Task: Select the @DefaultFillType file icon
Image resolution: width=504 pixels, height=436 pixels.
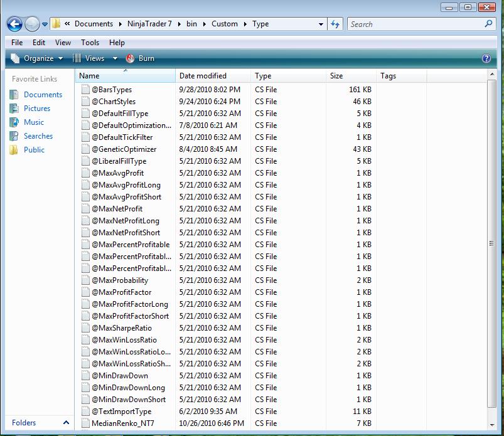Action: [x=85, y=113]
